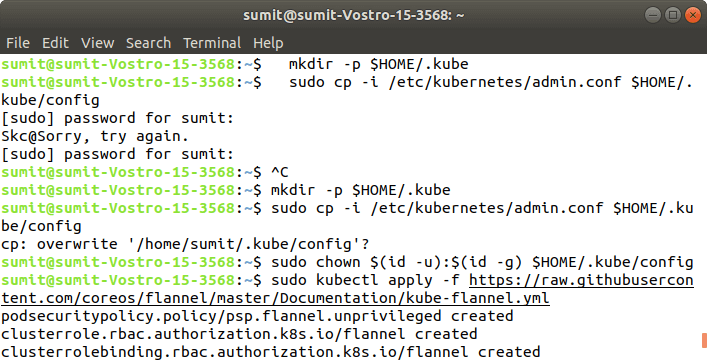Open the raw.githubusercon URL link
707x362 pixels.
click(581, 280)
